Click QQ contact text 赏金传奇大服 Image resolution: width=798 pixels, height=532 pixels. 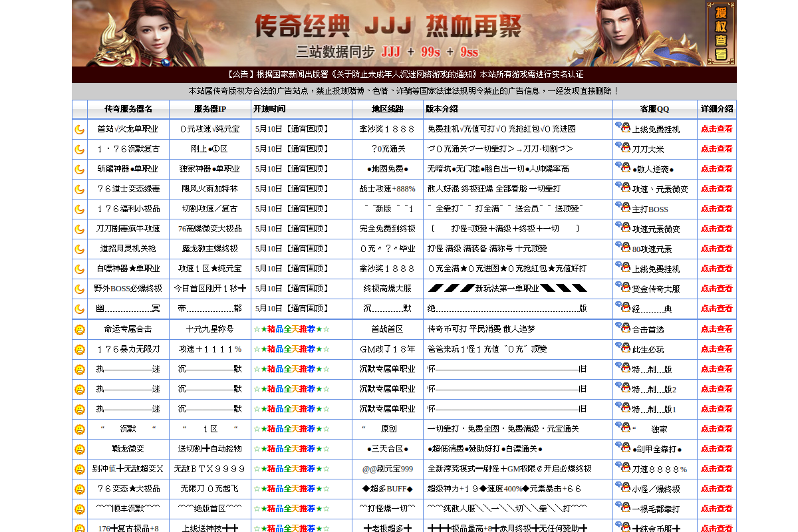coord(656,289)
